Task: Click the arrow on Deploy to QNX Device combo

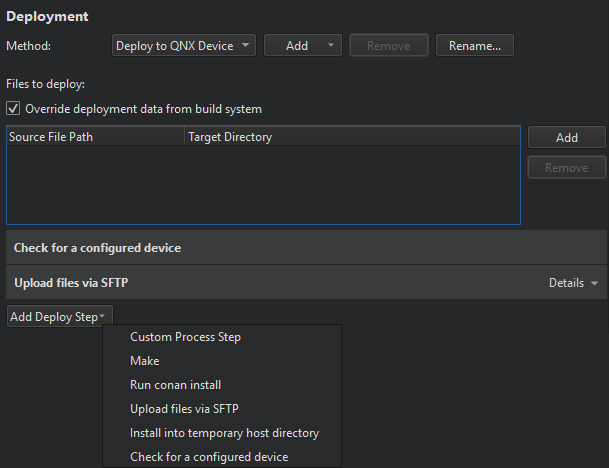Action: tap(245, 46)
